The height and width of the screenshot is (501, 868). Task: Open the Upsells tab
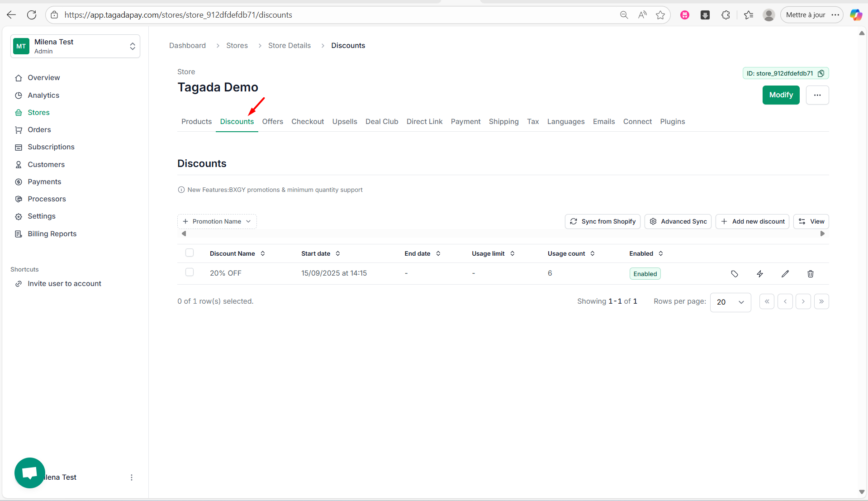tap(345, 121)
